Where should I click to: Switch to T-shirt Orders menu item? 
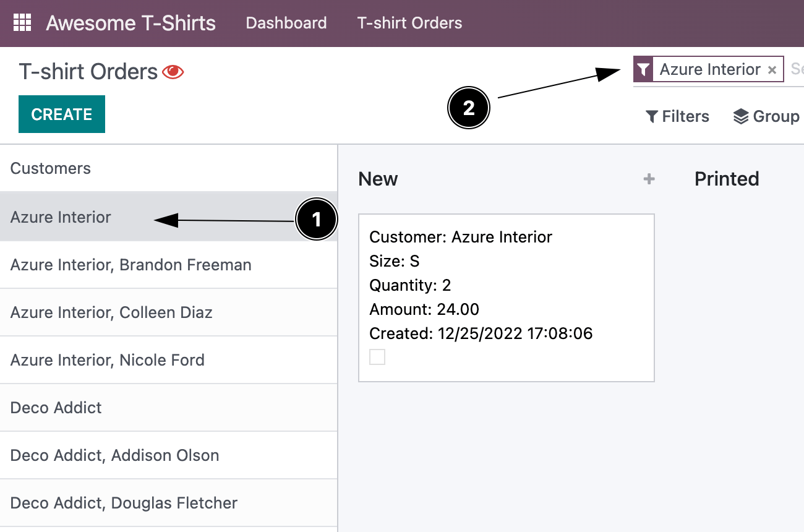409,23
